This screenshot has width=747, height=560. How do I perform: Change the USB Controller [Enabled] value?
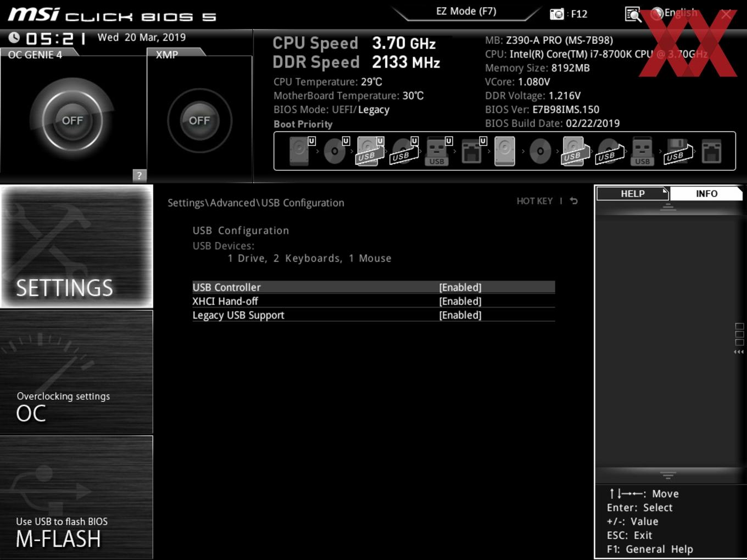460,287
